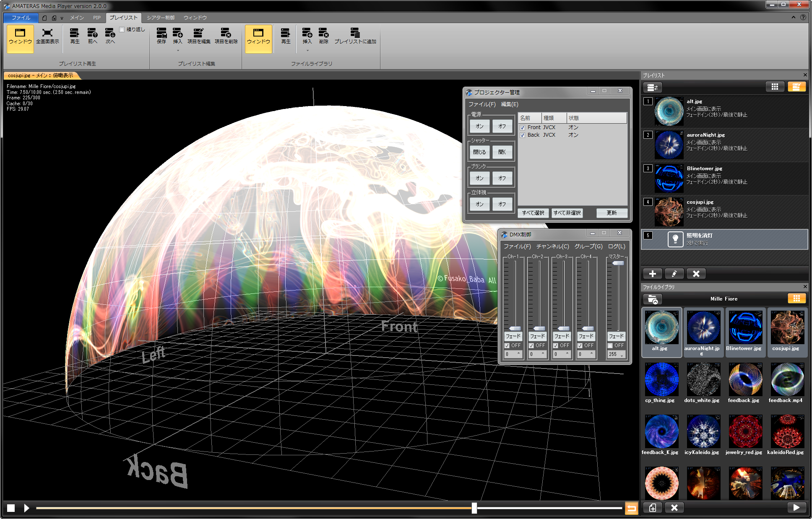
Task: Click マスター fader handle in DMX制御
Action: pos(618,263)
